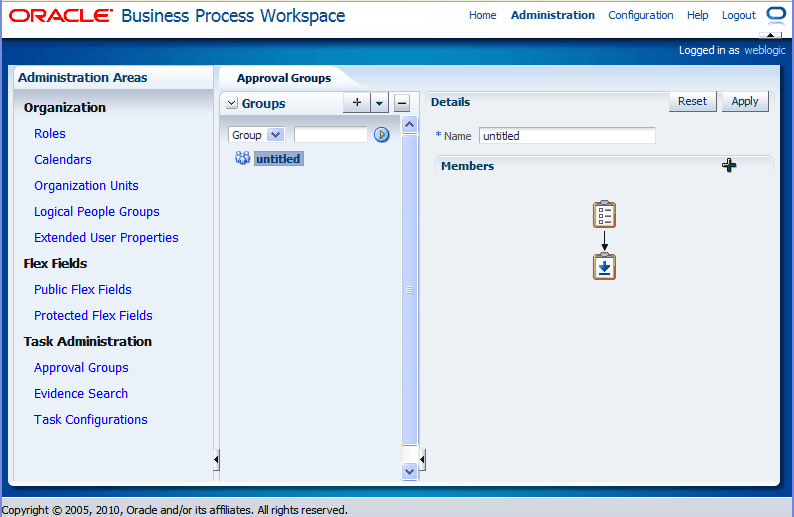The image size is (794, 517).
Task: Open the Calendars link
Action: tap(63, 160)
